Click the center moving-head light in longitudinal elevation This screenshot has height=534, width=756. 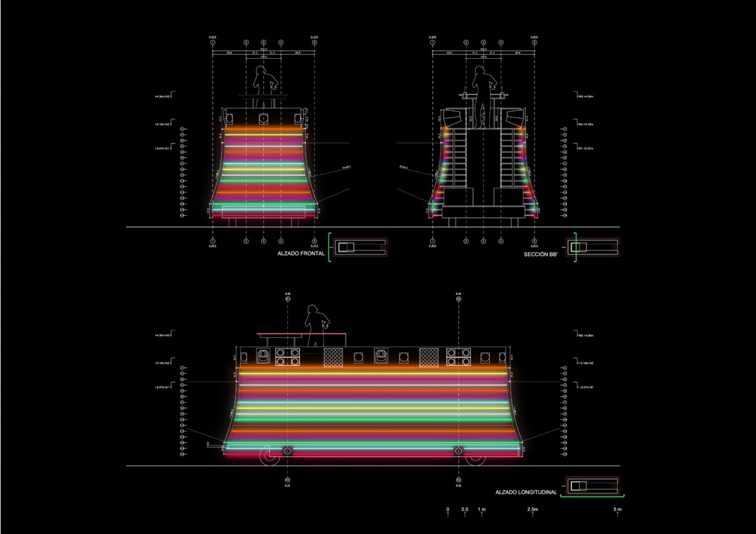click(381, 357)
